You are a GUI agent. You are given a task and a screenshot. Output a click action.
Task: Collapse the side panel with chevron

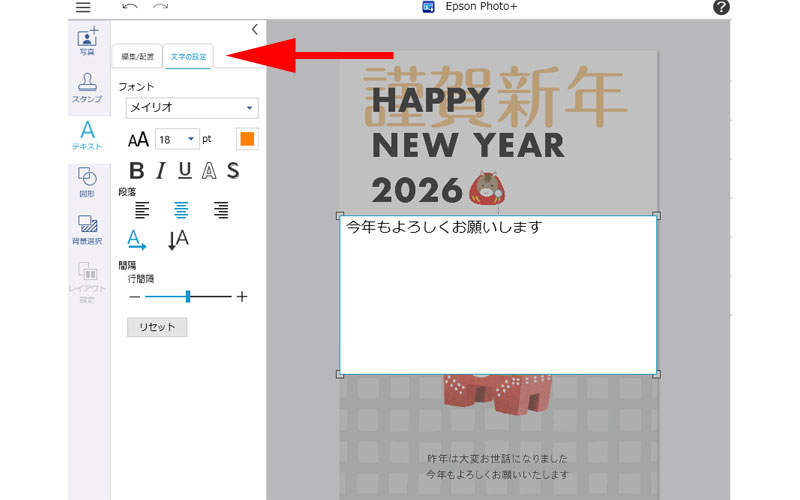tap(255, 30)
